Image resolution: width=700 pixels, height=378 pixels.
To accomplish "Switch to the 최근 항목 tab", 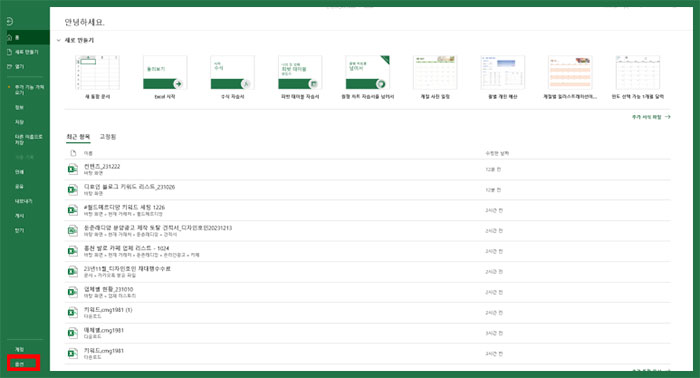I will 78,137.
